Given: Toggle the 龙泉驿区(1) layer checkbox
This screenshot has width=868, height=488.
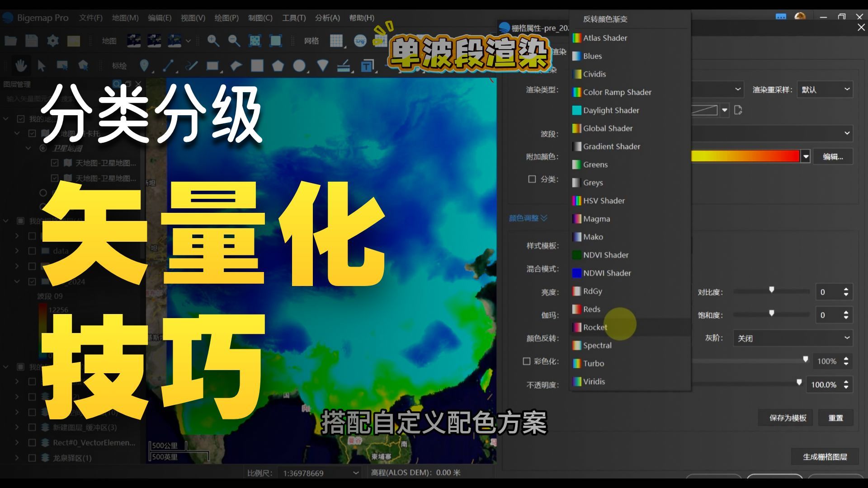Looking at the screenshot, I should [32, 458].
